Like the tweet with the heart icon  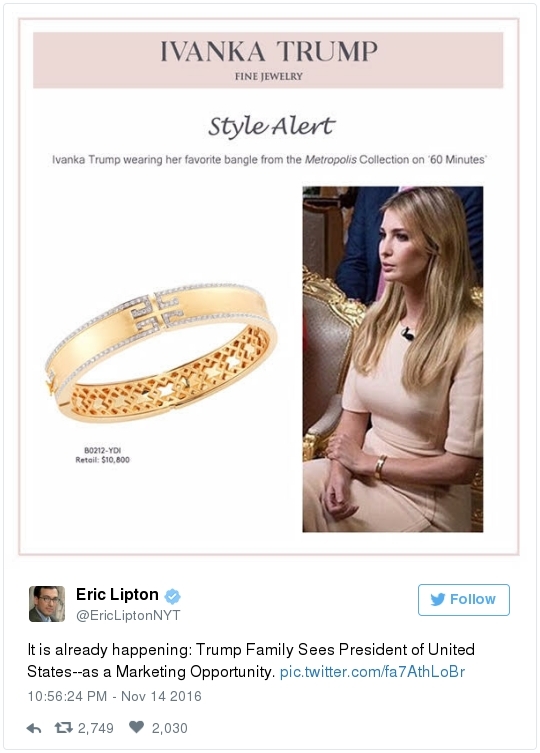pyautogui.click(x=136, y=727)
